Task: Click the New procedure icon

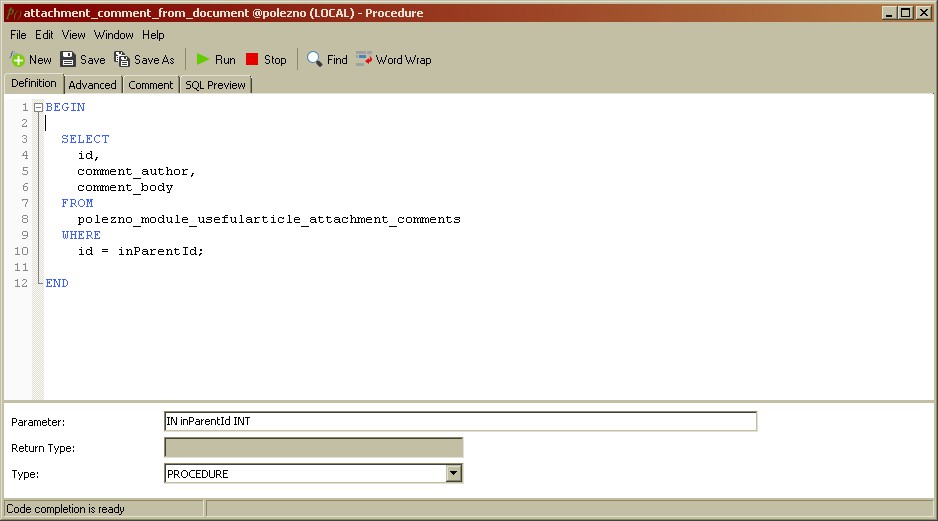Action: [17, 59]
